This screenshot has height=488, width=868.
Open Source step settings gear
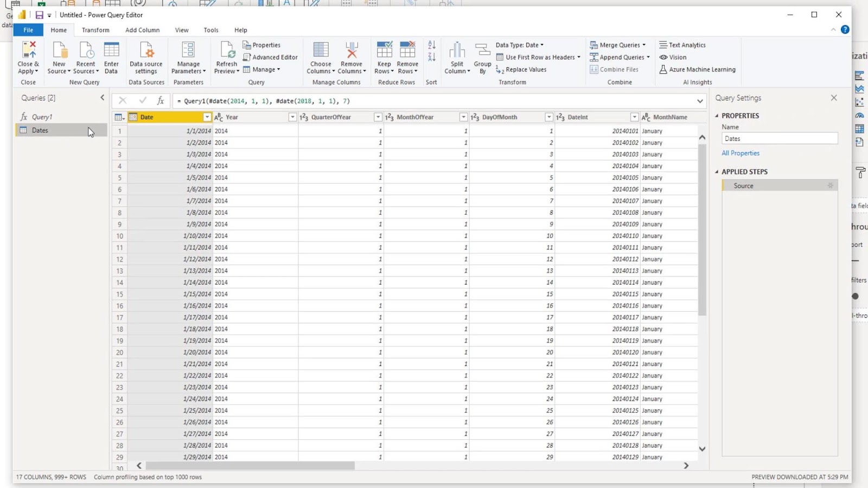[830, 185]
